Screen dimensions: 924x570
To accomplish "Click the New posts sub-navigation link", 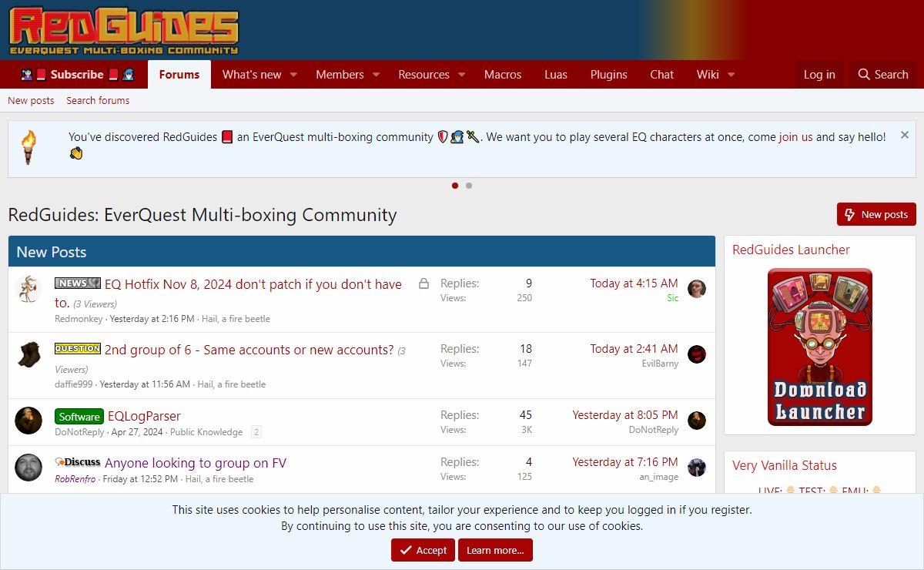I will (31, 101).
